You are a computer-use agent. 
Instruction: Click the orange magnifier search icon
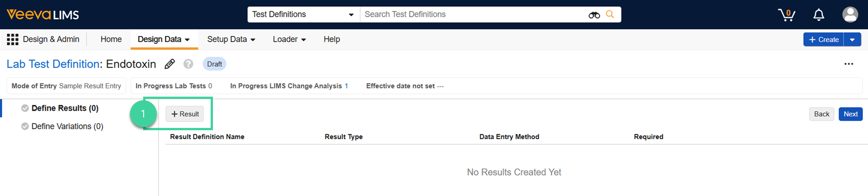(x=610, y=15)
